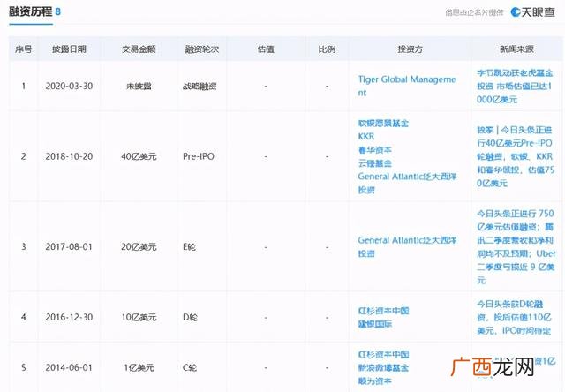Click the 披露日期 column header

[69, 49]
